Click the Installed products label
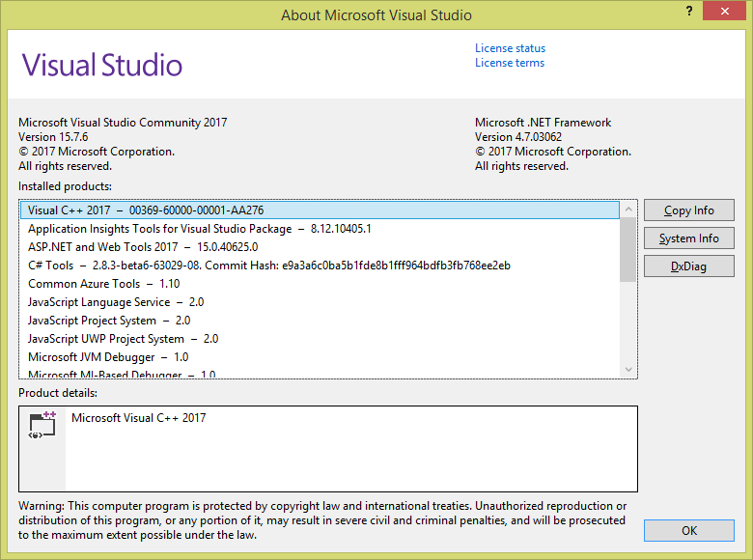This screenshot has height=560, width=753. point(65,186)
